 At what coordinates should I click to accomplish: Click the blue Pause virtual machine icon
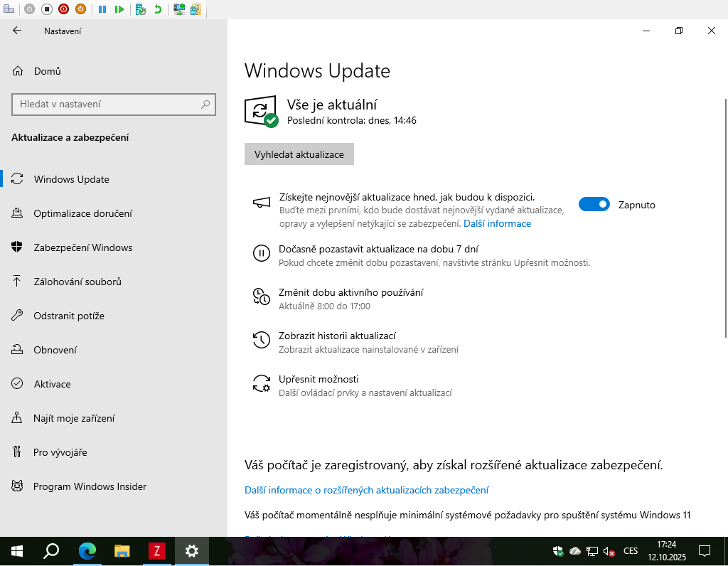[102, 9]
